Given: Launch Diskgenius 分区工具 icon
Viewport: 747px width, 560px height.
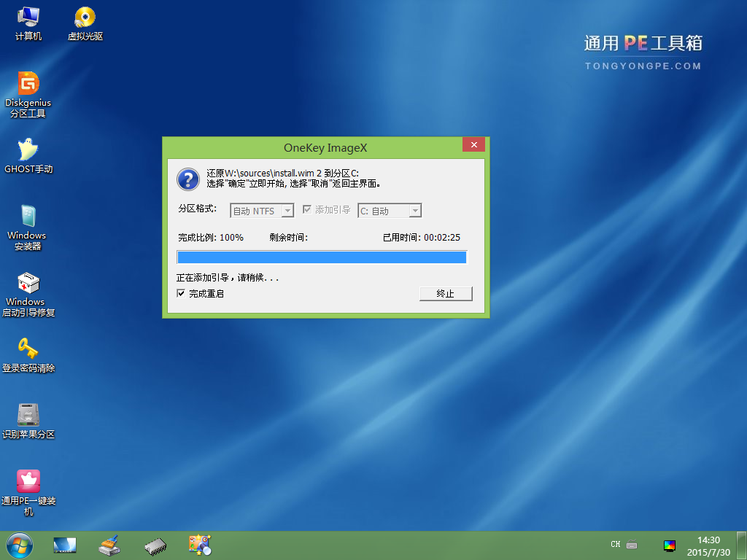Looking at the screenshot, I should click(28, 95).
